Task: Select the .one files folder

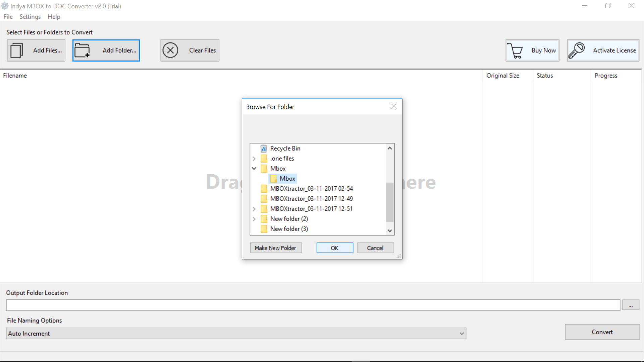Action: point(282,159)
